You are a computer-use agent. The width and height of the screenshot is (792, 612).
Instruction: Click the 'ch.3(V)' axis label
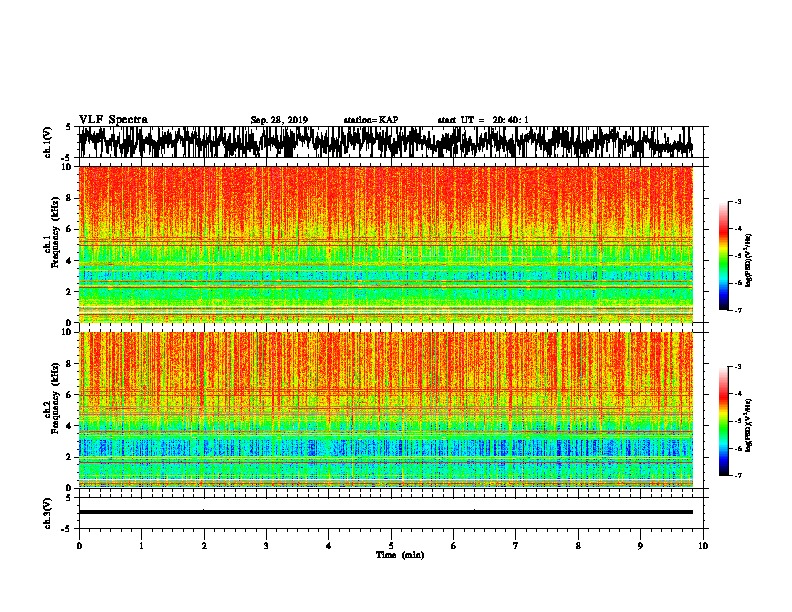48,513
